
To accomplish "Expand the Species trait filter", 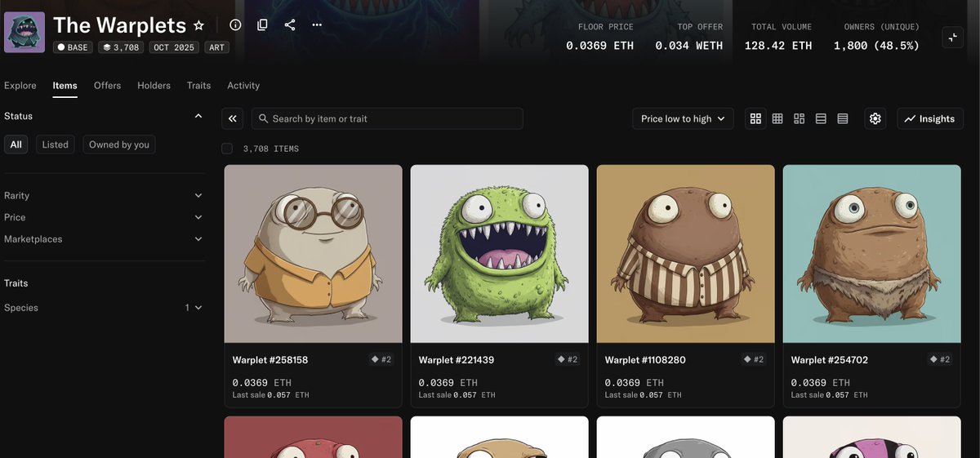I will 103,308.
